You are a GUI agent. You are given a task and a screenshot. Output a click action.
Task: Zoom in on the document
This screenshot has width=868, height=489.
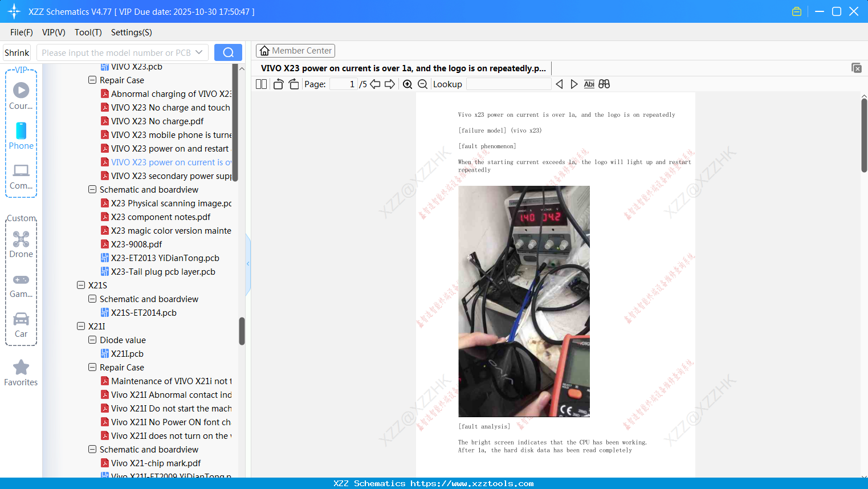tap(407, 84)
